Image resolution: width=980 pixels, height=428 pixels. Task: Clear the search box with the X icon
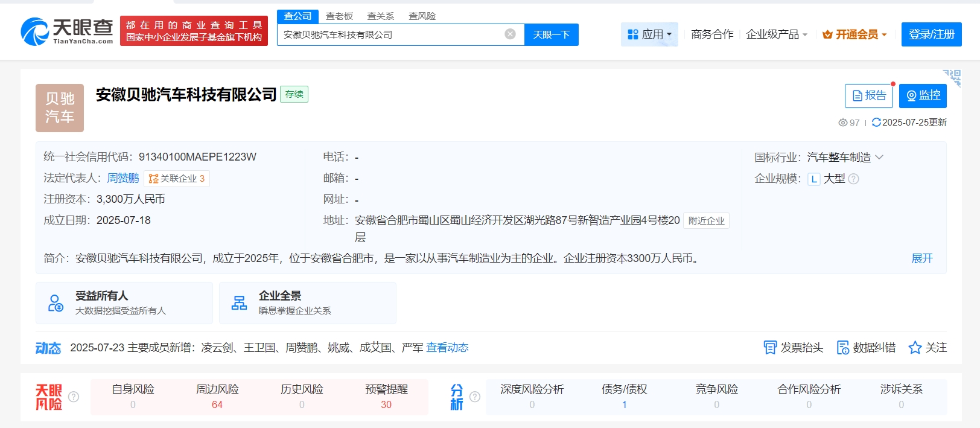pyautogui.click(x=510, y=34)
